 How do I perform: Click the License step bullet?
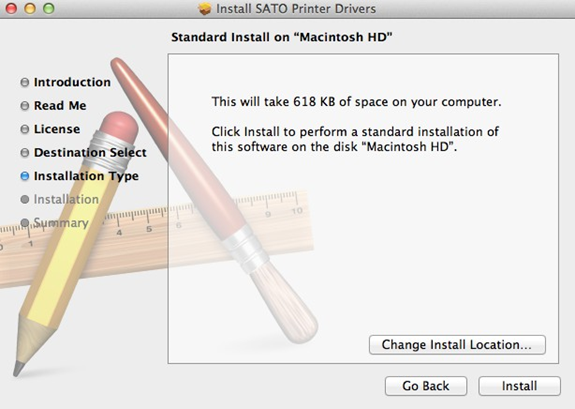[25, 129]
